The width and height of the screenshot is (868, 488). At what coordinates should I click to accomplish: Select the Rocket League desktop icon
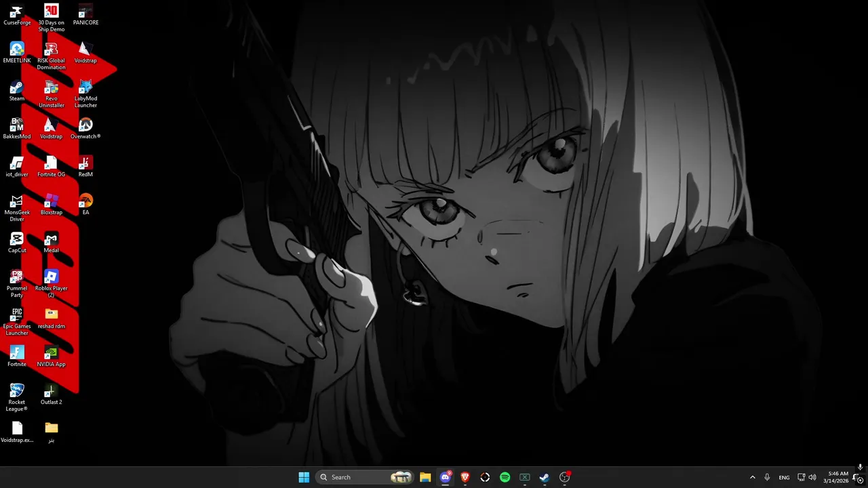[17, 398]
